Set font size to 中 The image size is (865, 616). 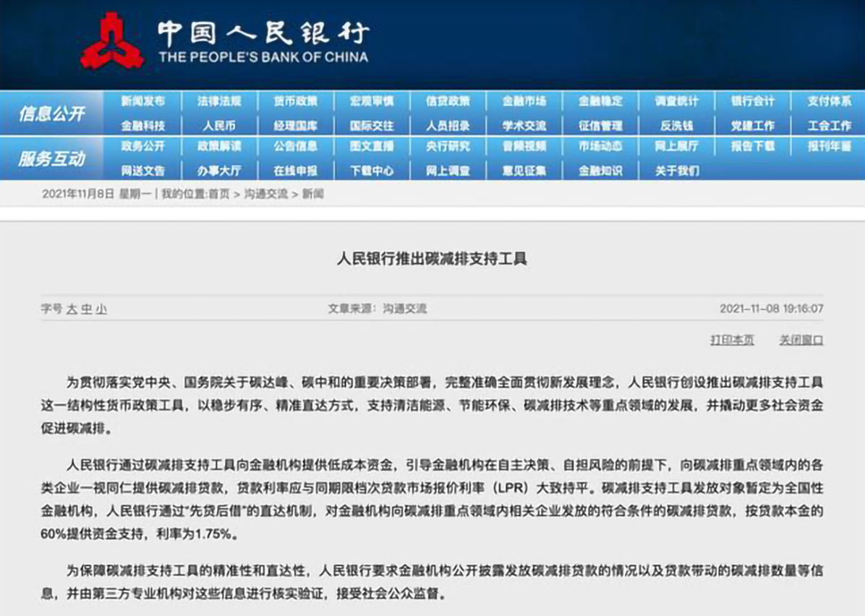(x=87, y=309)
